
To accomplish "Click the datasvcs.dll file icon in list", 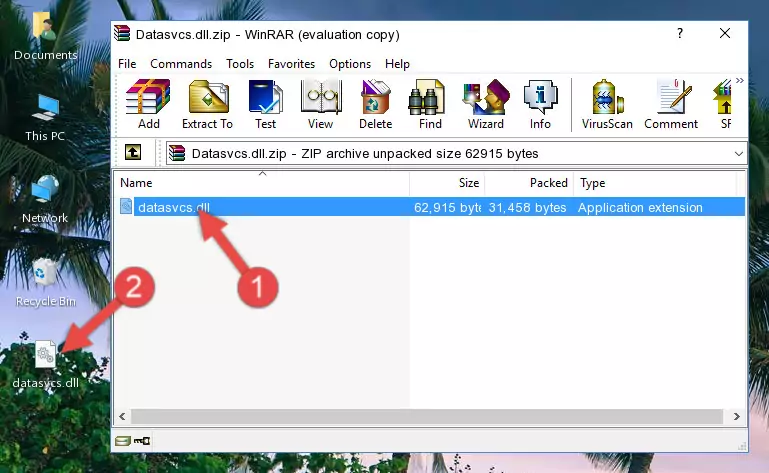I will click(x=126, y=207).
